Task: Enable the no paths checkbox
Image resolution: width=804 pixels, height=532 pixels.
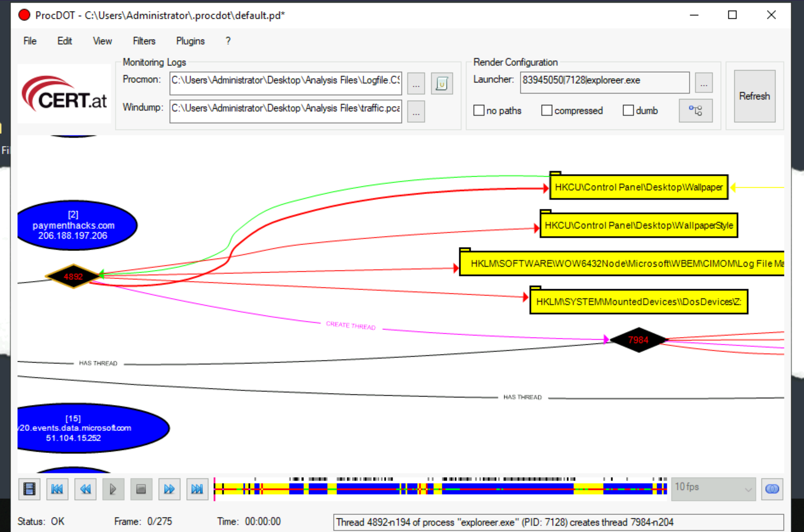Action: click(x=479, y=110)
